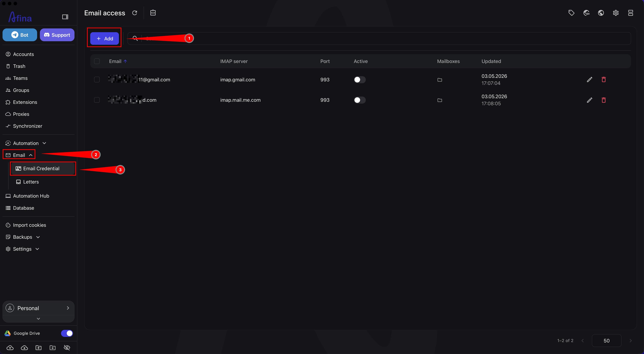Collapse the sidebar panel icon
The height and width of the screenshot is (354, 644).
(65, 17)
